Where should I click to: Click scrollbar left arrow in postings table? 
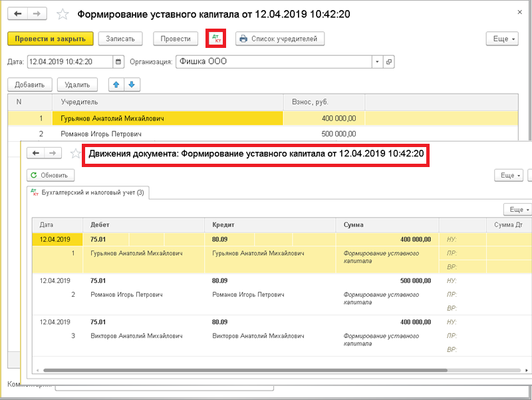tap(37, 371)
